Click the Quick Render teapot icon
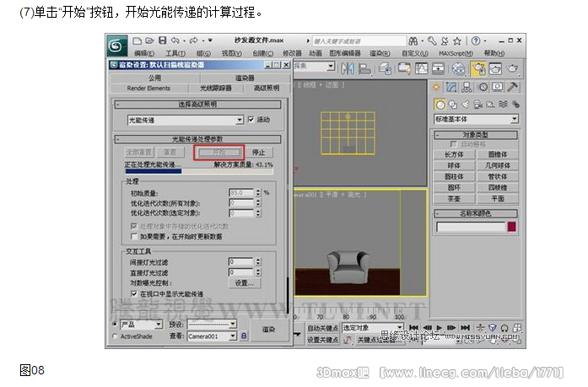The image size is (588, 387). pyautogui.click(x=512, y=68)
